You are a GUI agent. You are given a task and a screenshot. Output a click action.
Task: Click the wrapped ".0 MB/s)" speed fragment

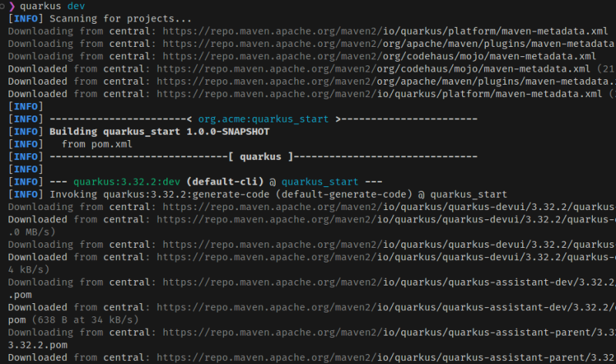[32, 232]
